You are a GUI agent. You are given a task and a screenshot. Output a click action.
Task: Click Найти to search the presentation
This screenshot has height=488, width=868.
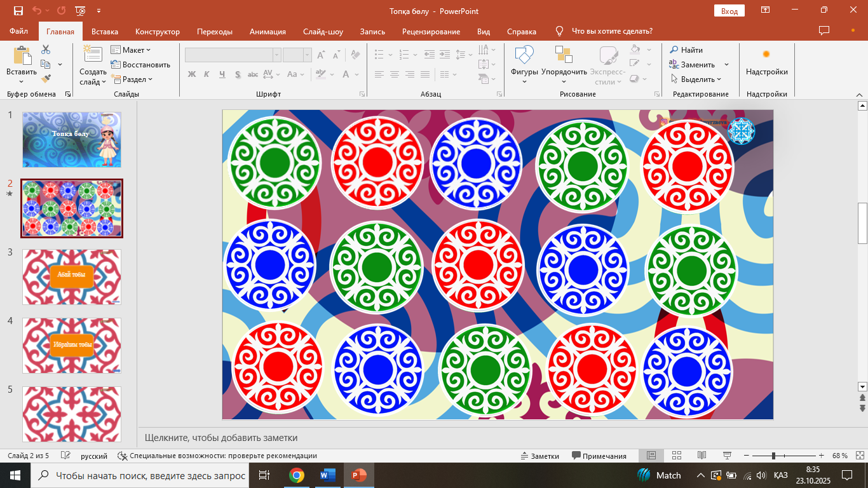[686, 50]
